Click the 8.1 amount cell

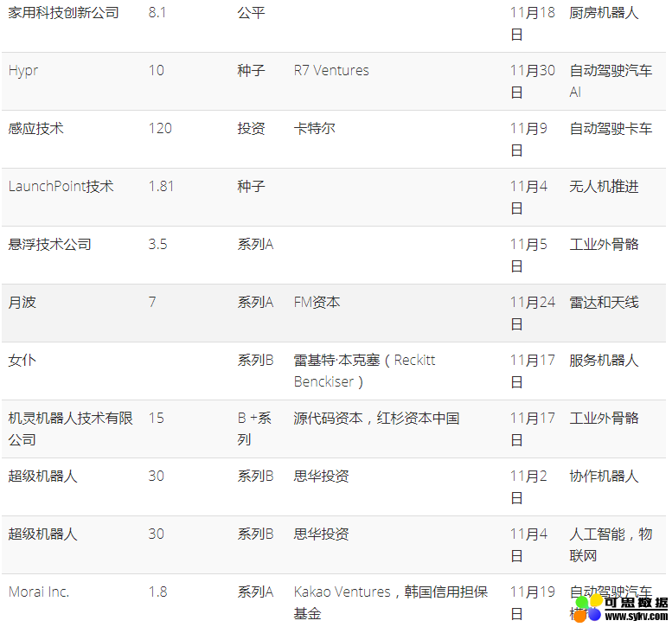pyautogui.click(x=157, y=12)
